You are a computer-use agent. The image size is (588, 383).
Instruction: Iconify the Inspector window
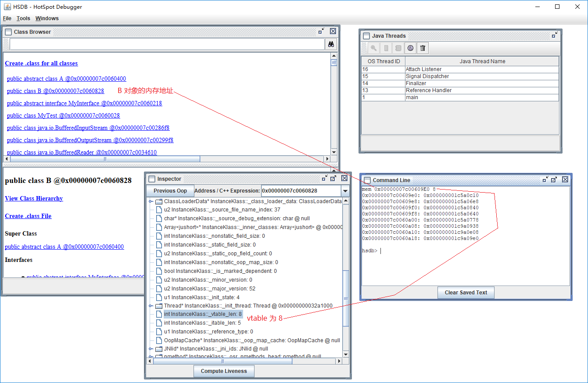click(x=324, y=179)
